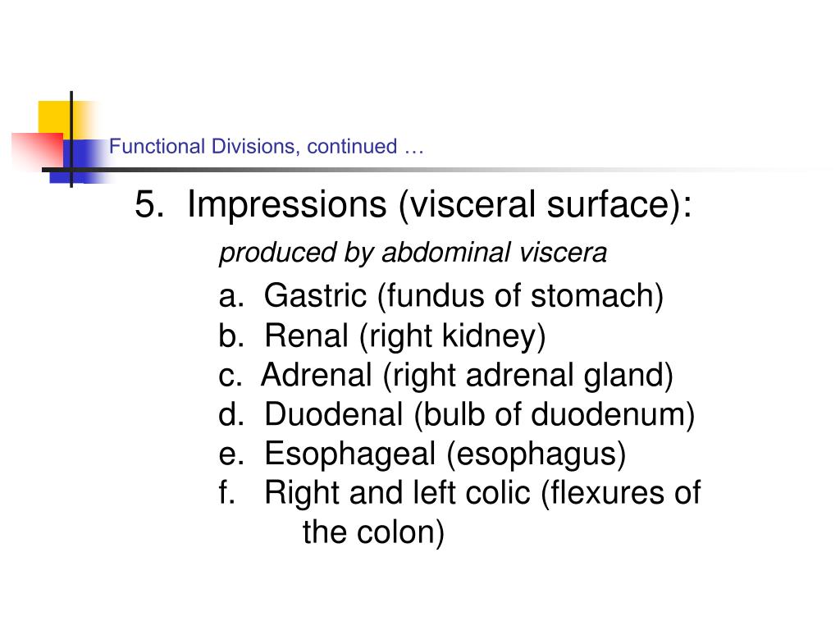Select the 'Gastric (fundus of stomach)' line
This screenshot has height=630, width=840.
(x=463, y=295)
